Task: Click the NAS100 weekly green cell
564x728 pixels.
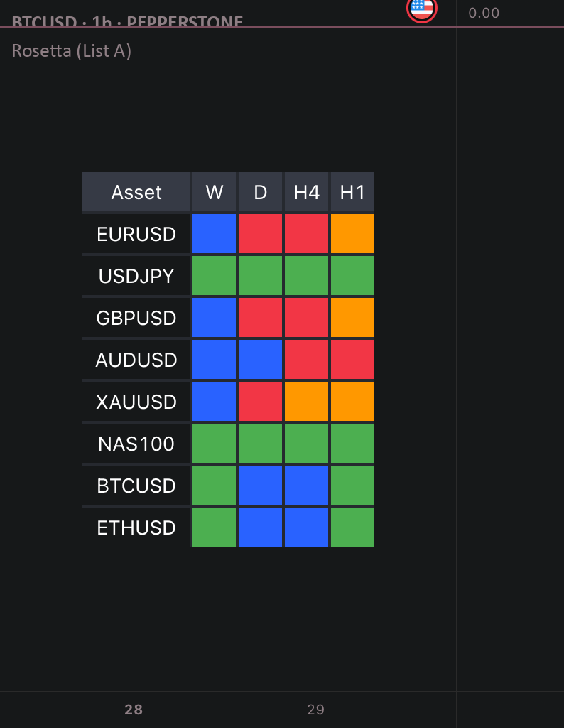Action: (x=214, y=444)
